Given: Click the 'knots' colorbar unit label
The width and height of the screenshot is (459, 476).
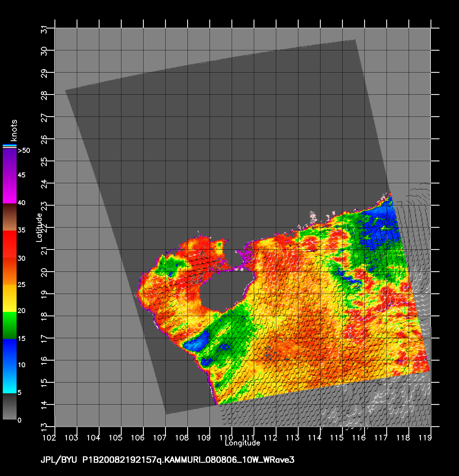Looking at the screenshot, I should pos(14,130).
